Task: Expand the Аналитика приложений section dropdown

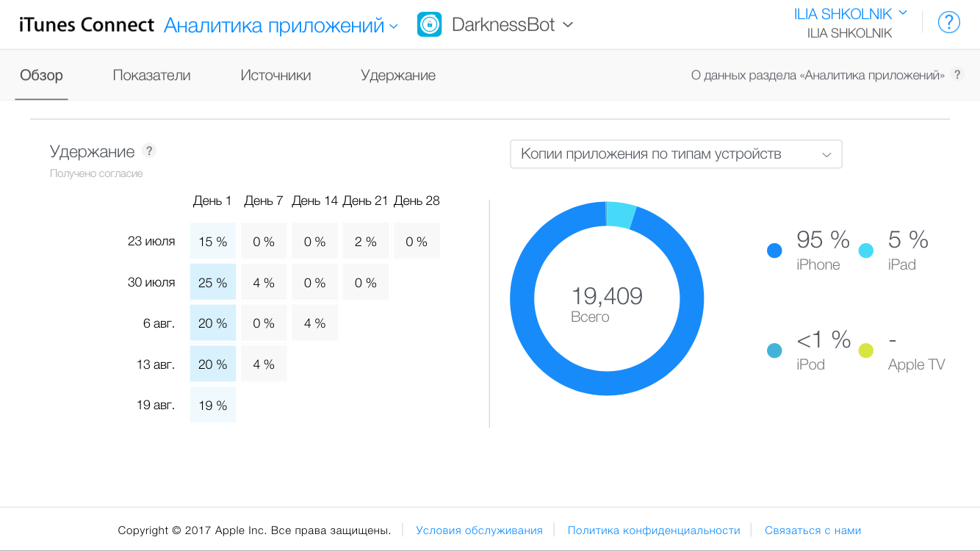Action: [x=281, y=26]
